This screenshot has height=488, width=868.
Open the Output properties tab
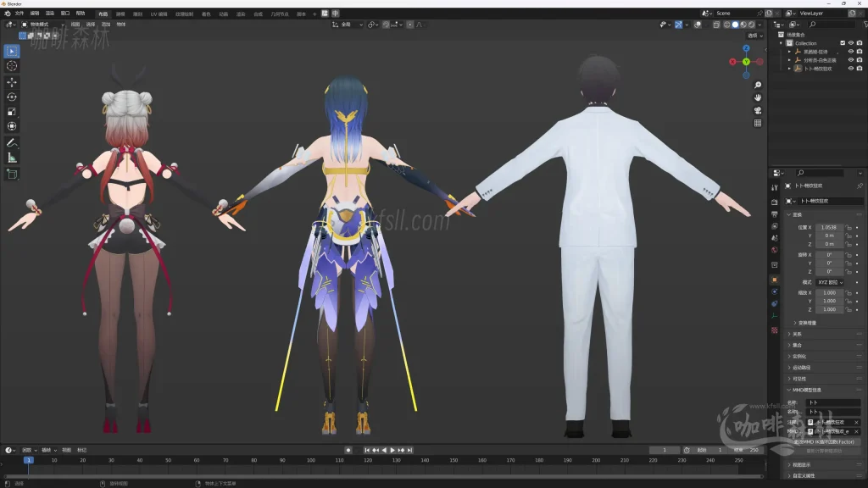[775, 214]
